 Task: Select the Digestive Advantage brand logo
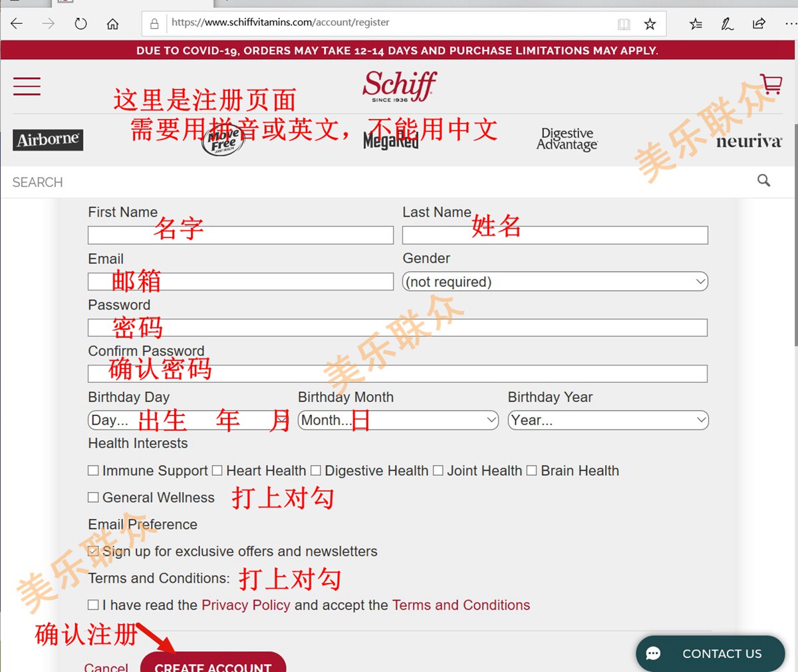[567, 139]
